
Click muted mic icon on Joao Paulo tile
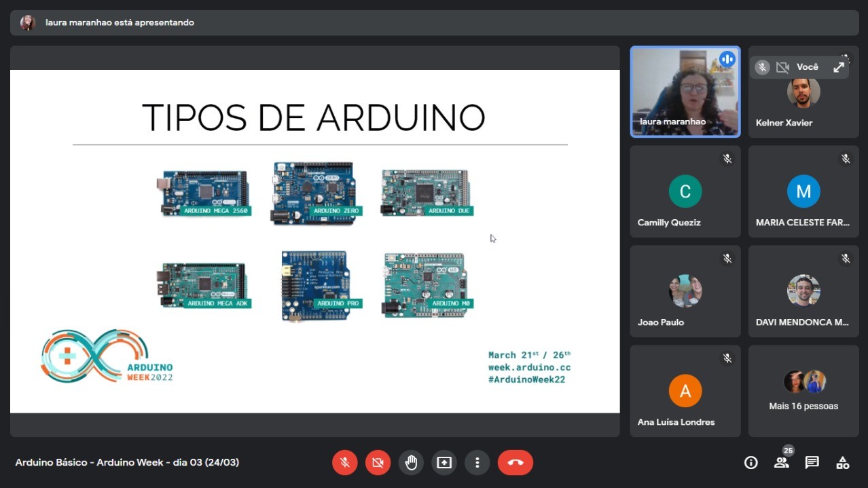[727, 259]
